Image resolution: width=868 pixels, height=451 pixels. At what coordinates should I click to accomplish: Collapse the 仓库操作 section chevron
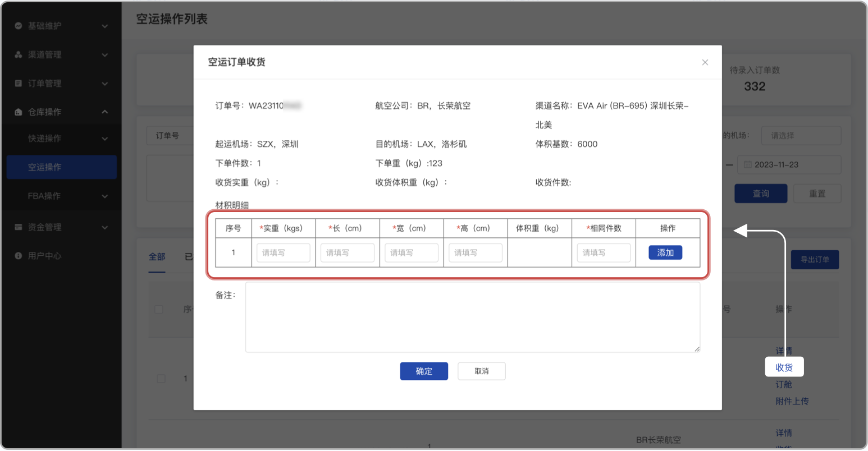click(x=104, y=111)
